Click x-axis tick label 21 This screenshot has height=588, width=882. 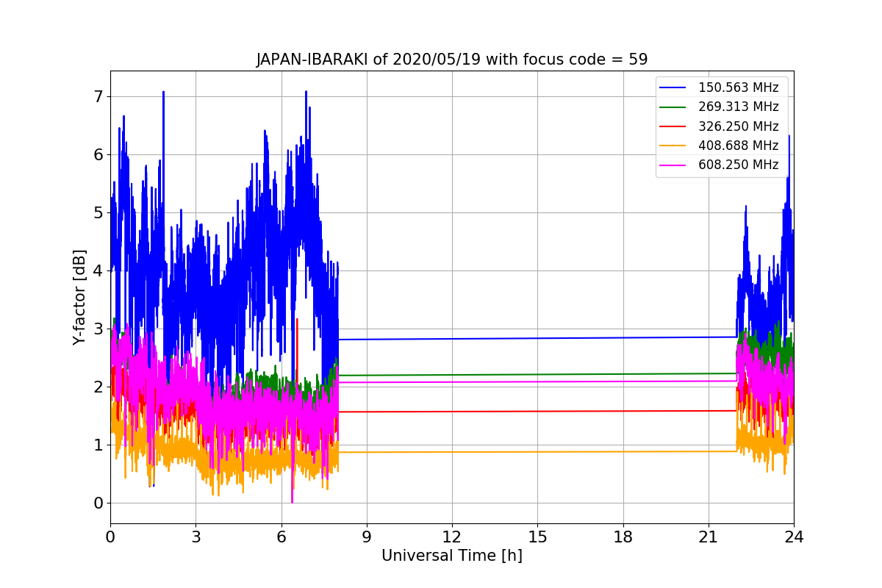(709, 537)
